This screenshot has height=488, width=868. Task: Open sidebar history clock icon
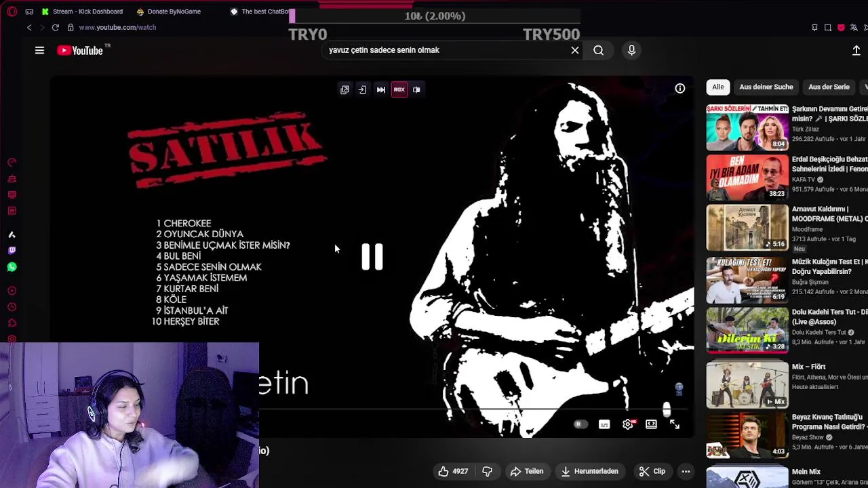tap(12, 307)
